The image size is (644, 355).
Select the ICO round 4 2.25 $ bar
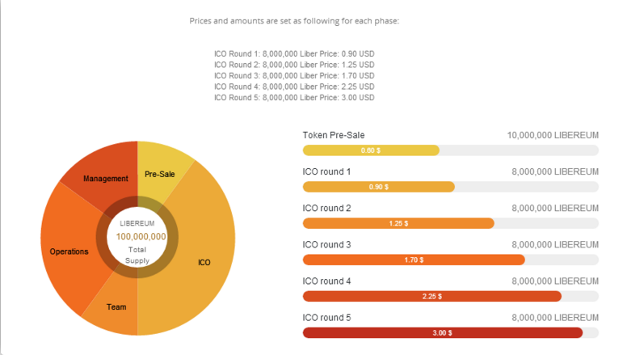[x=431, y=296]
